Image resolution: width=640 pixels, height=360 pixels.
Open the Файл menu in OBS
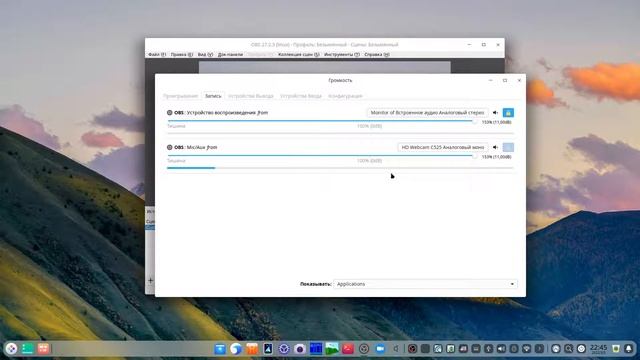click(157, 54)
